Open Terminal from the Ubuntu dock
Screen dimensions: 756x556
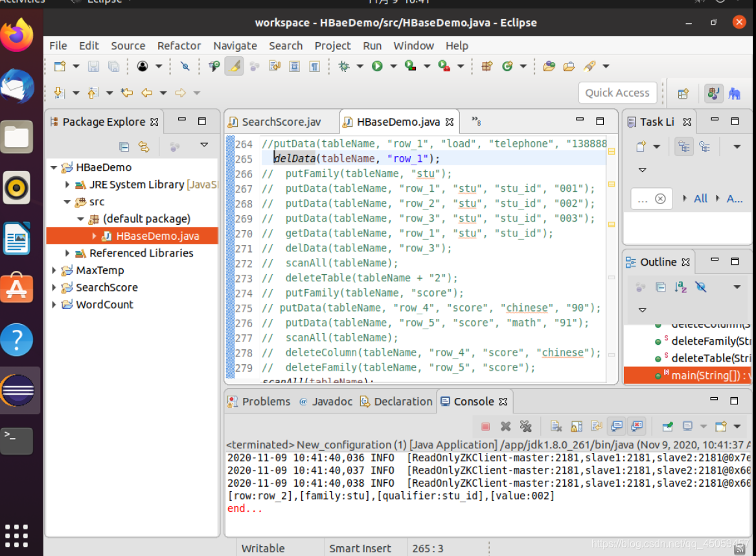pos(17,441)
